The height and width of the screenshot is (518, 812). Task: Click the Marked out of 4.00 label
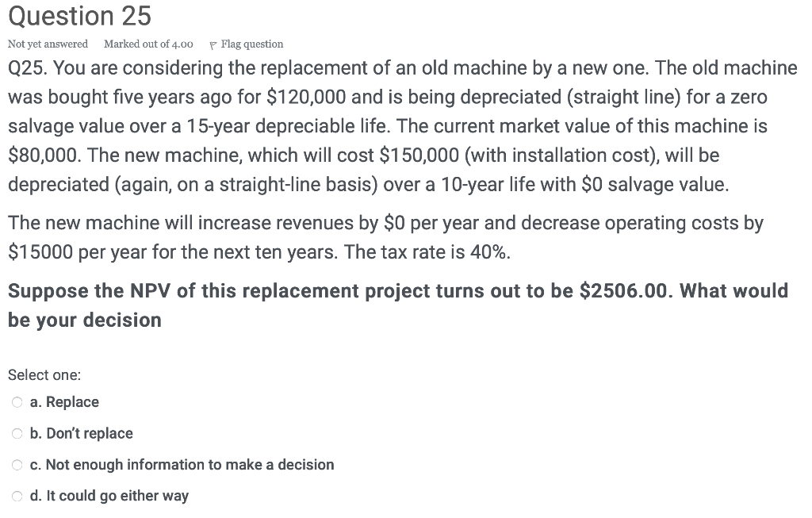147,44
